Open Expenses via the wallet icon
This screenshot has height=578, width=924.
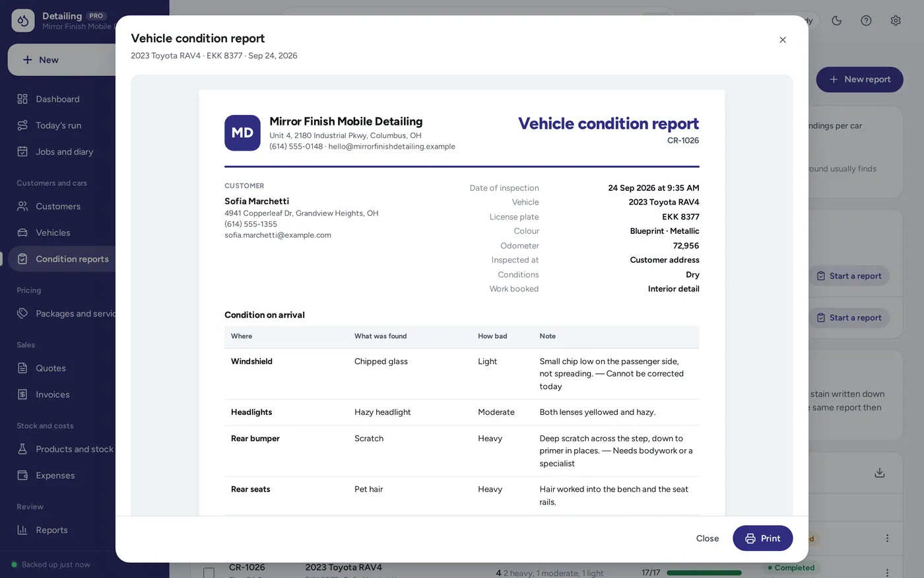coord(22,476)
